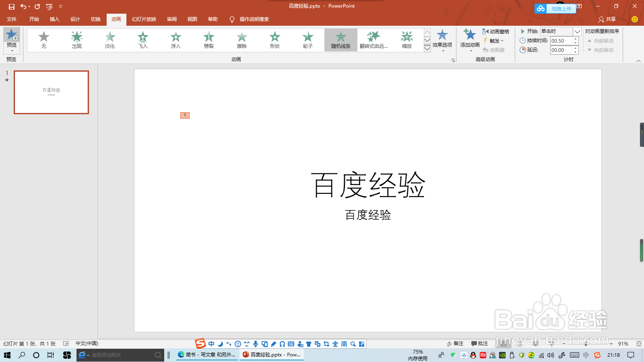Screen dimensions: 644x362
Task: Start slideshow from beginning via quick access icon
Action: [49, 6]
